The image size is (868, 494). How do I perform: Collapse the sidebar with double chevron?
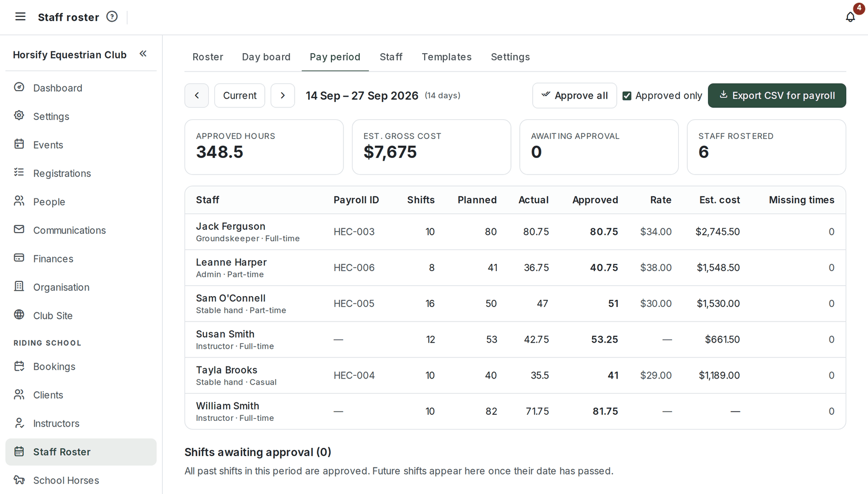click(143, 54)
